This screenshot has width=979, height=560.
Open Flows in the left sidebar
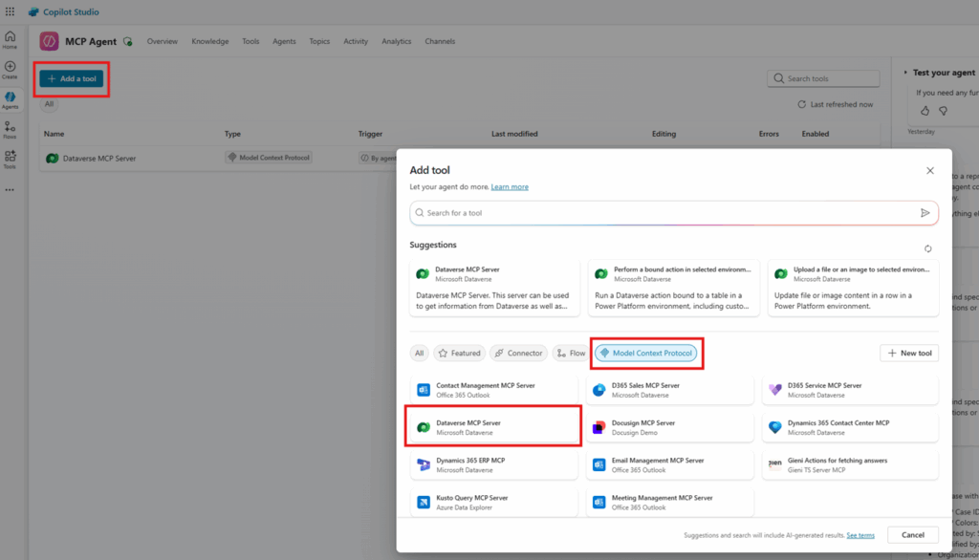coord(10,130)
